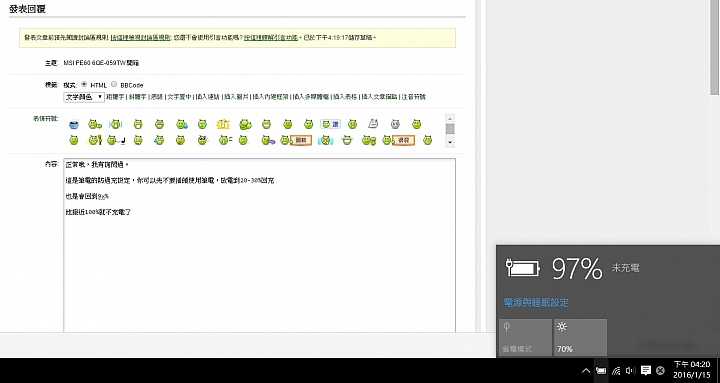Click 插入連結 insert link
This screenshot has width=720, height=383.
[x=208, y=97]
